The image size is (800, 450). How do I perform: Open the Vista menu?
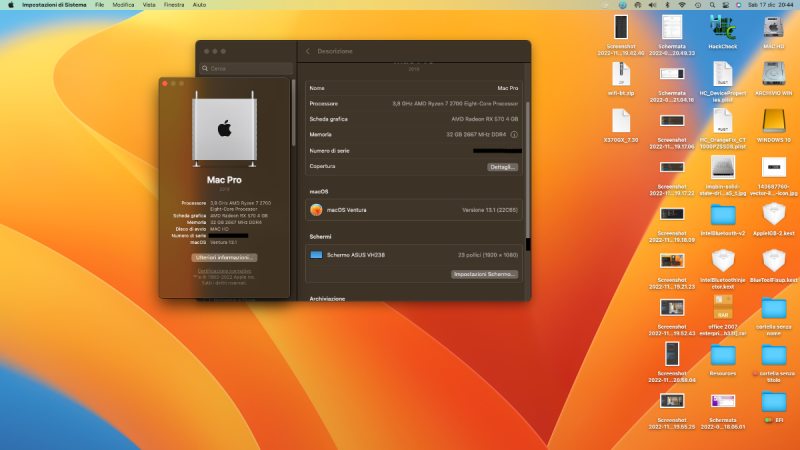pos(149,5)
